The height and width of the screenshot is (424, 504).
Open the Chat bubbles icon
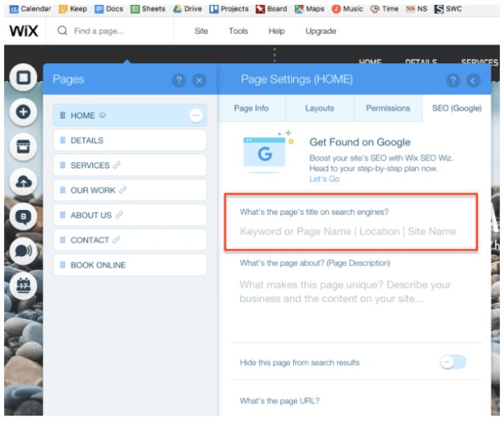click(24, 251)
